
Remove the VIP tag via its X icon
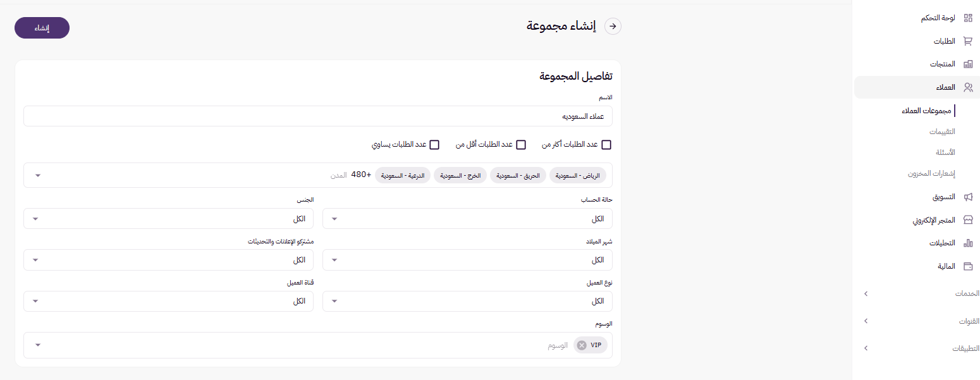pyautogui.click(x=580, y=345)
